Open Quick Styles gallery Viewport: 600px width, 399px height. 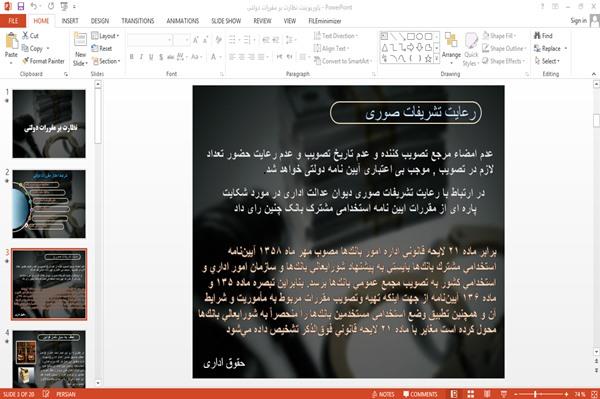pos(471,49)
